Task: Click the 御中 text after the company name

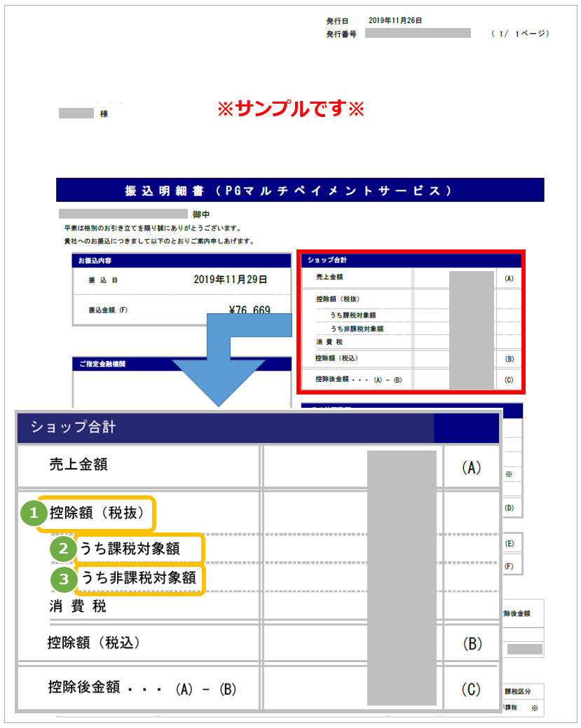Action: [201, 214]
